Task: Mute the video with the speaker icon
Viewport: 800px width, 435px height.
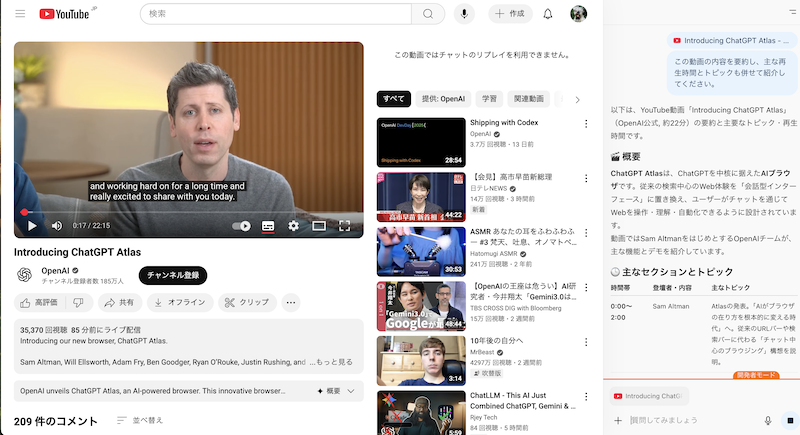Action: (x=57, y=226)
